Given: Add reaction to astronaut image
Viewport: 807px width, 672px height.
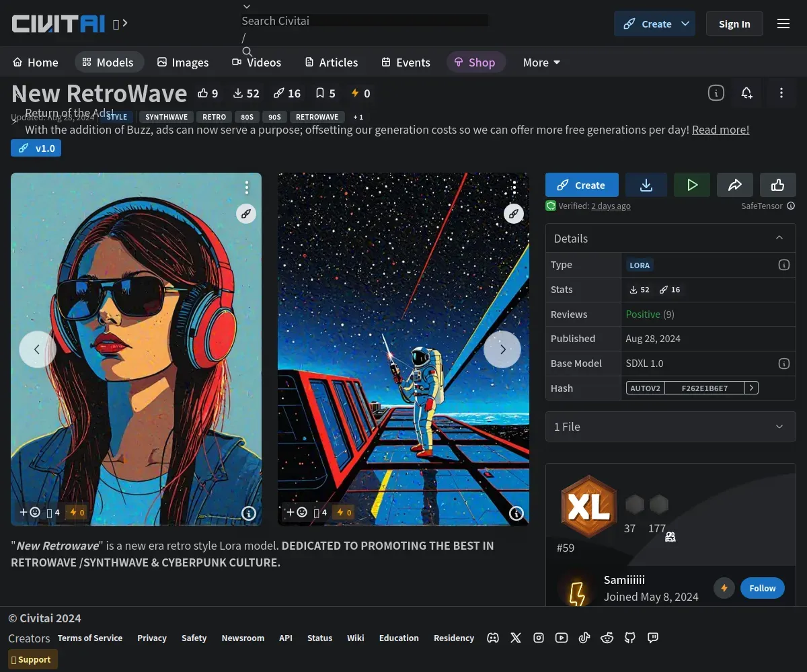Looking at the screenshot, I should (x=297, y=512).
